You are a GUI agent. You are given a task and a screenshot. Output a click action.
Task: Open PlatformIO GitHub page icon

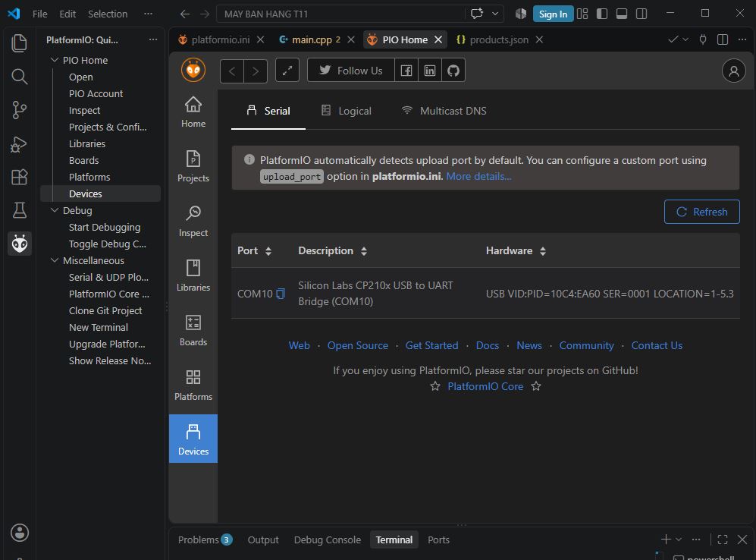click(x=453, y=71)
